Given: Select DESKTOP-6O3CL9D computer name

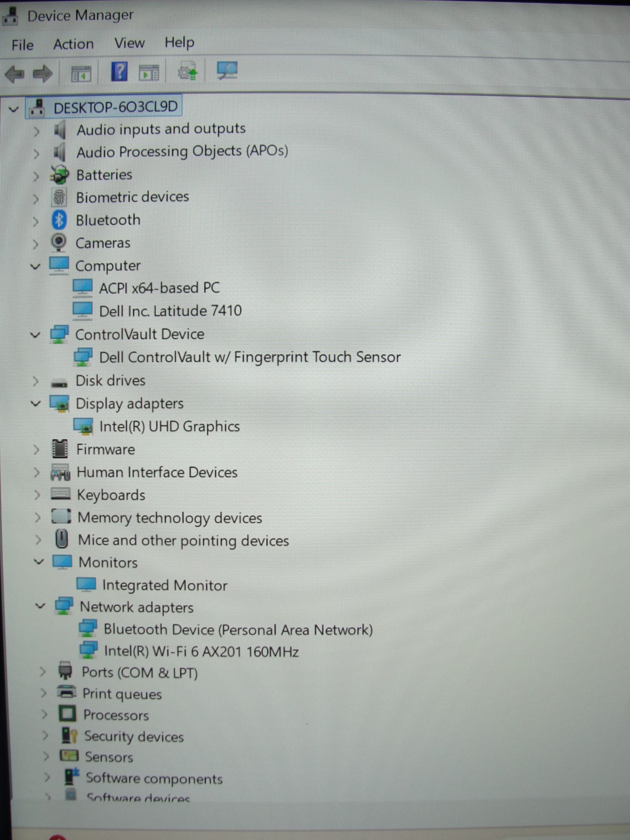Looking at the screenshot, I should (x=115, y=107).
